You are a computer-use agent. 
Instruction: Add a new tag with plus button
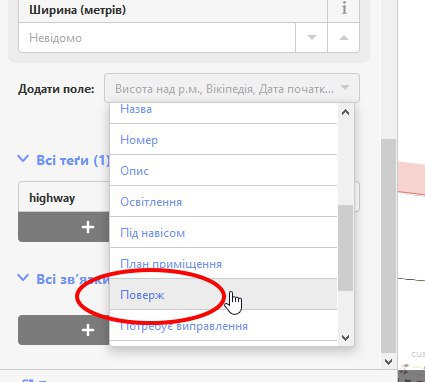(64, 227)
